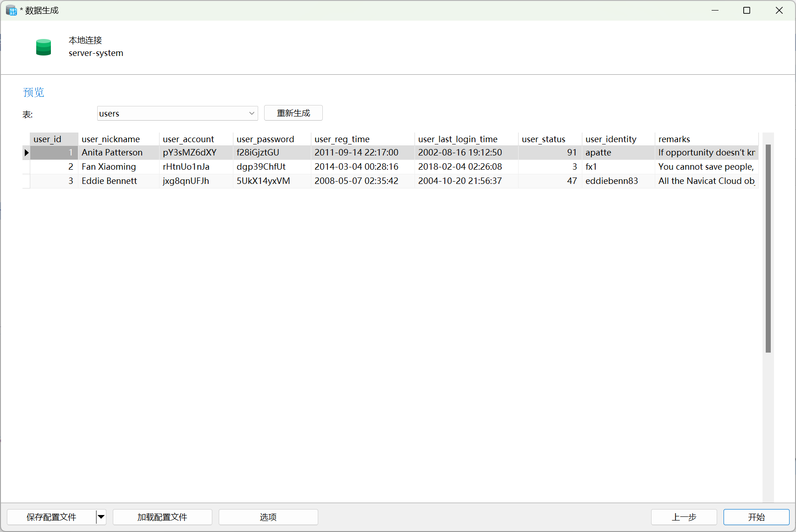Select the user_id column header
This screenshot has width=796, height=532.
(x=54, y=139)
